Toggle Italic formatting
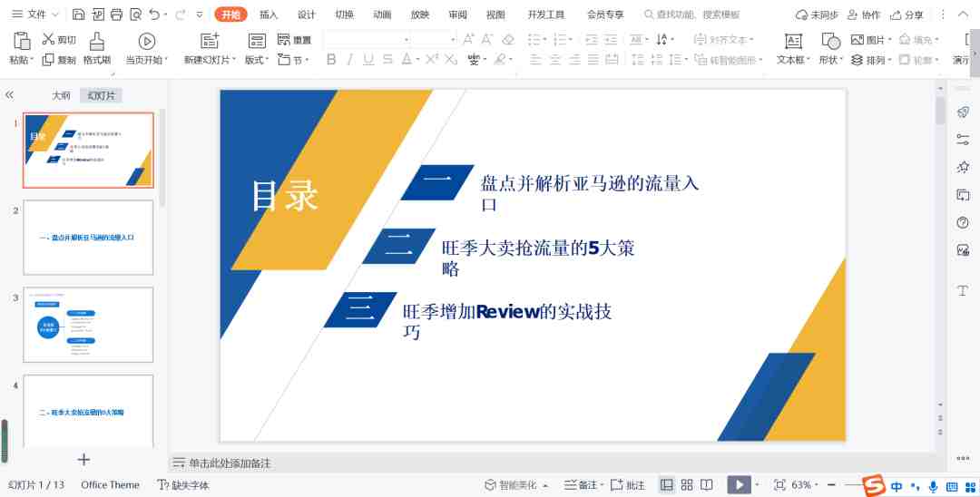 click(x=350, y=60)
